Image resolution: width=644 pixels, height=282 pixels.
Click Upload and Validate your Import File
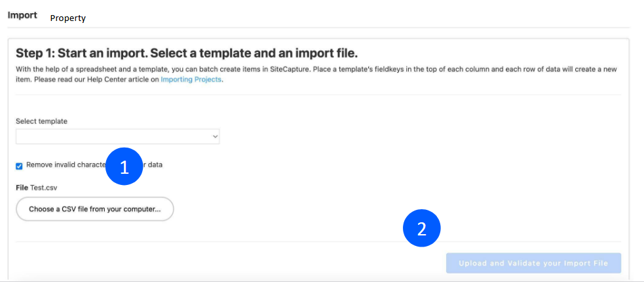click(533, 263)
